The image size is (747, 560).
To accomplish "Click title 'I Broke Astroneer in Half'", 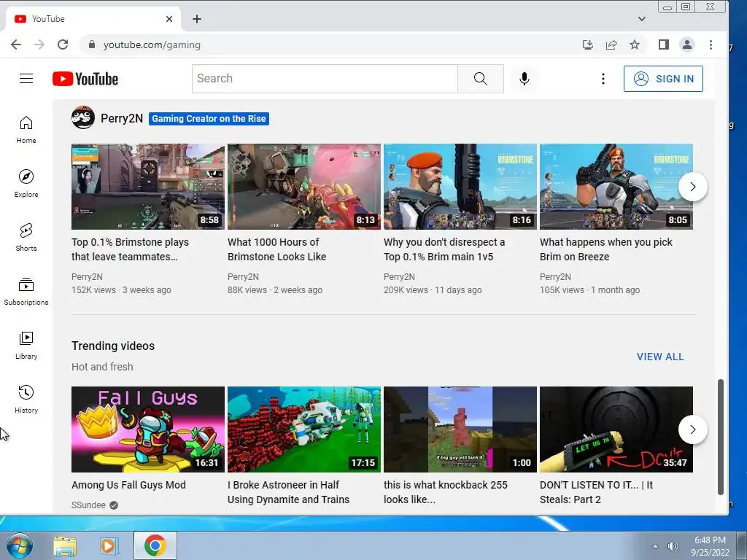I will coord(288,492).
